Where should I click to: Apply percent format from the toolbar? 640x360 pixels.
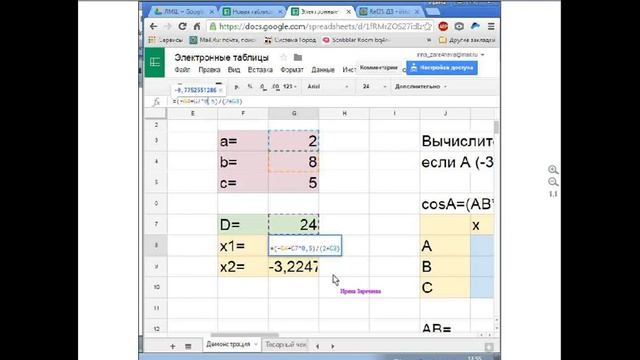coord(250,87)
